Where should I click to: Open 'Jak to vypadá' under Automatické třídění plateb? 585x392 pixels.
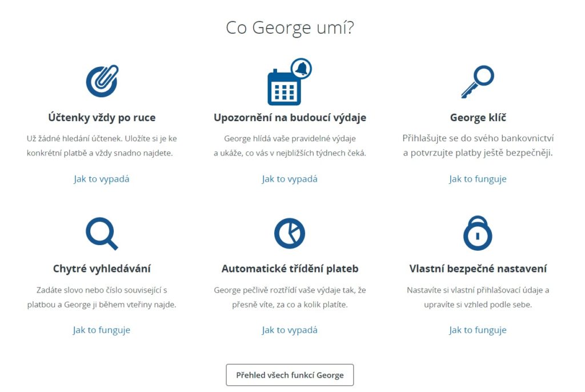290,330
